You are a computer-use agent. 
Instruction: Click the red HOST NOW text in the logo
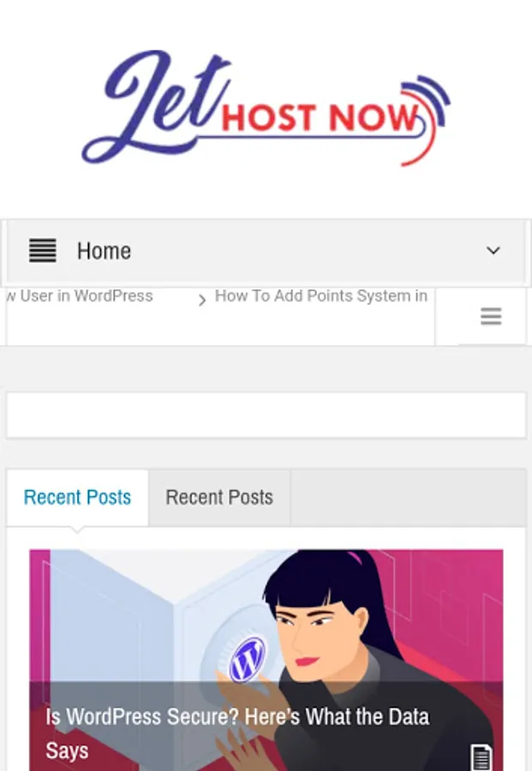coord(319,118)
